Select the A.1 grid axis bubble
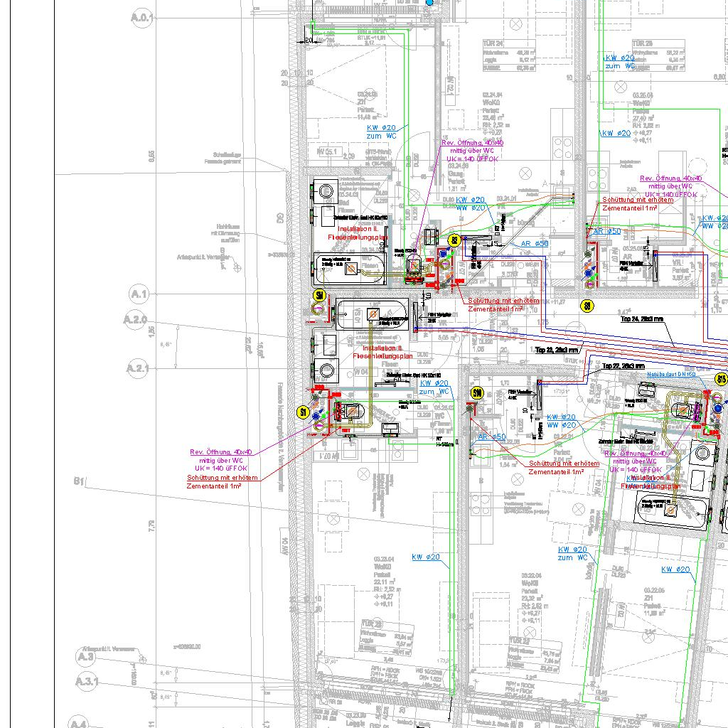The width and height of the screenshot is (728, 728). [x=139, y=294]
